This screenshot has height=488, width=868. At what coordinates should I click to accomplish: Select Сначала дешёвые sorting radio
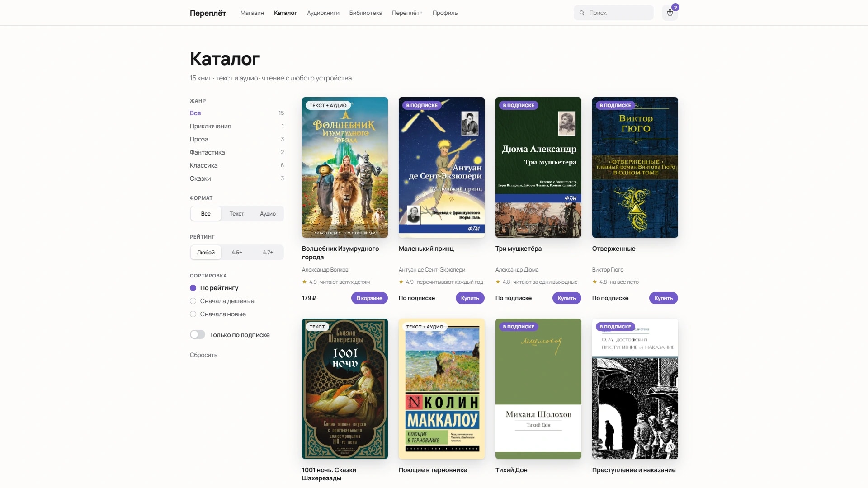point(193,301)
